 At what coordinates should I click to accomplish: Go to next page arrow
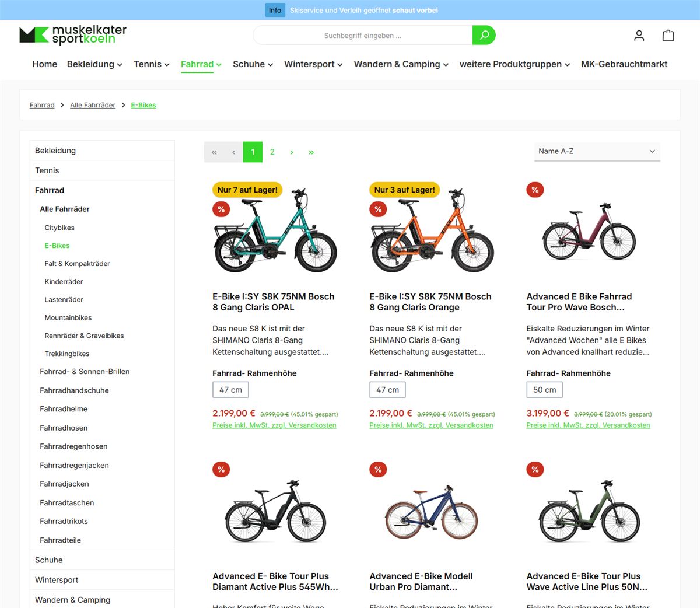[x=292, y=152]
